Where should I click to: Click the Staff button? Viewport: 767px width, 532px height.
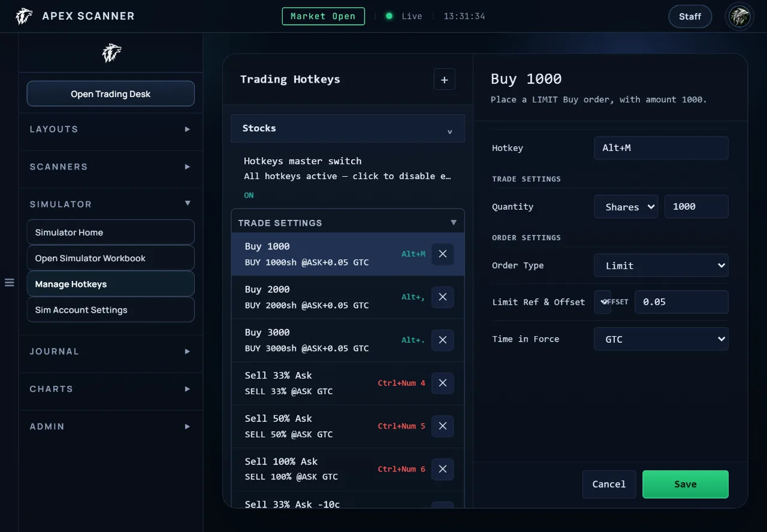(x=690, y=17)
